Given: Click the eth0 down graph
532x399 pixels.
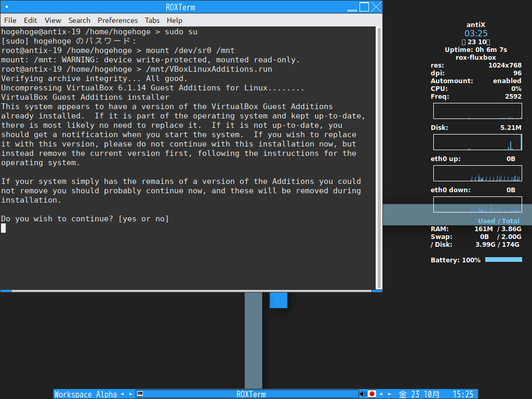Looking at the screenshot, I should [477, 205].
